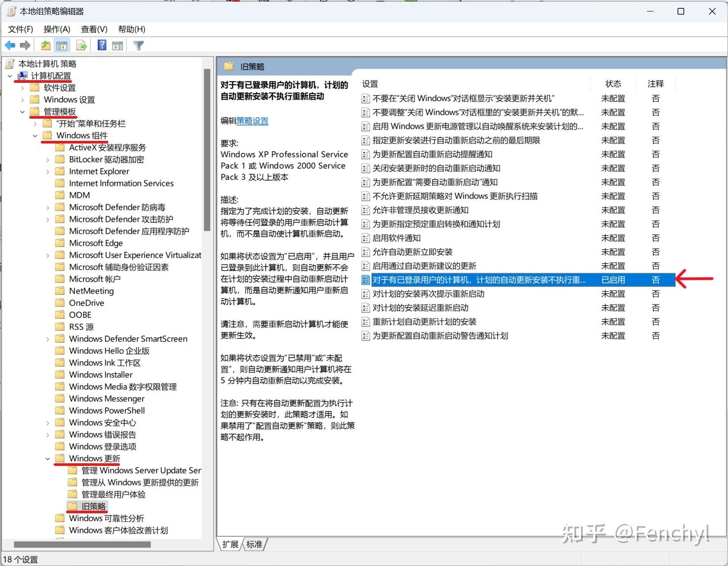Viewport: 728px width, 566px height.
Task: Sort by 状态 column header
Action: [x=613, y=84]
